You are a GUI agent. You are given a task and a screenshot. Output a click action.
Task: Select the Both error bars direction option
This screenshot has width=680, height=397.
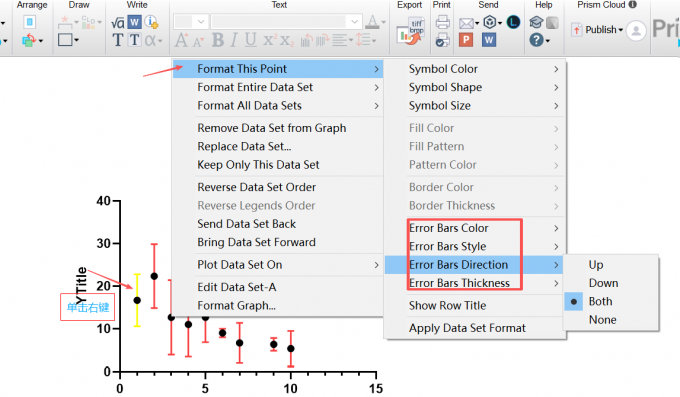click(600, 302)
